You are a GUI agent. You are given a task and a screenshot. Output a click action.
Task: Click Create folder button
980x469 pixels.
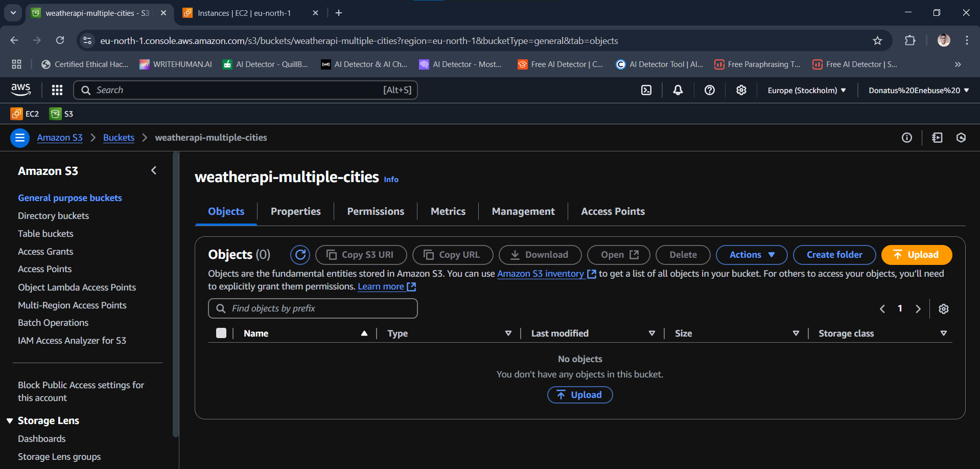pyautogui.click(x=834, y=255)
